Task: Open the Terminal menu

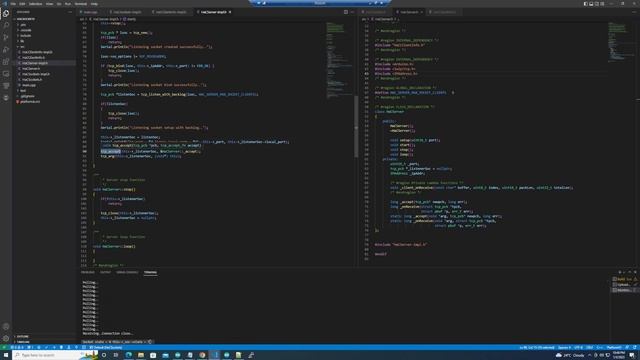Action: 80,4
